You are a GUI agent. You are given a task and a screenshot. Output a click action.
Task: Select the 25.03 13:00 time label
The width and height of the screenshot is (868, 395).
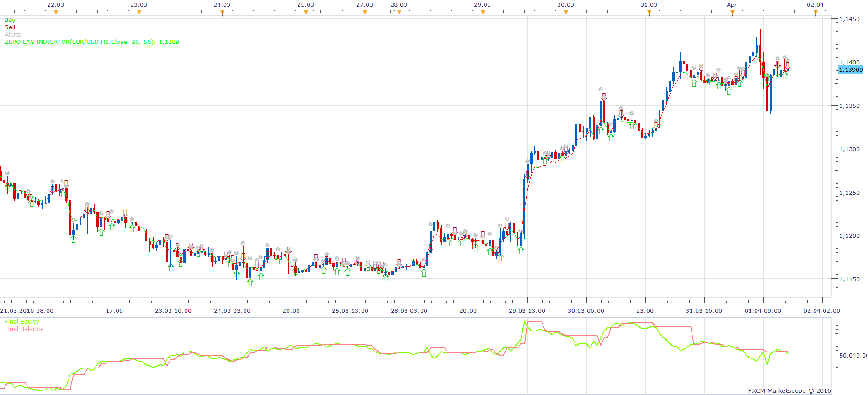[x=350, y=311]
